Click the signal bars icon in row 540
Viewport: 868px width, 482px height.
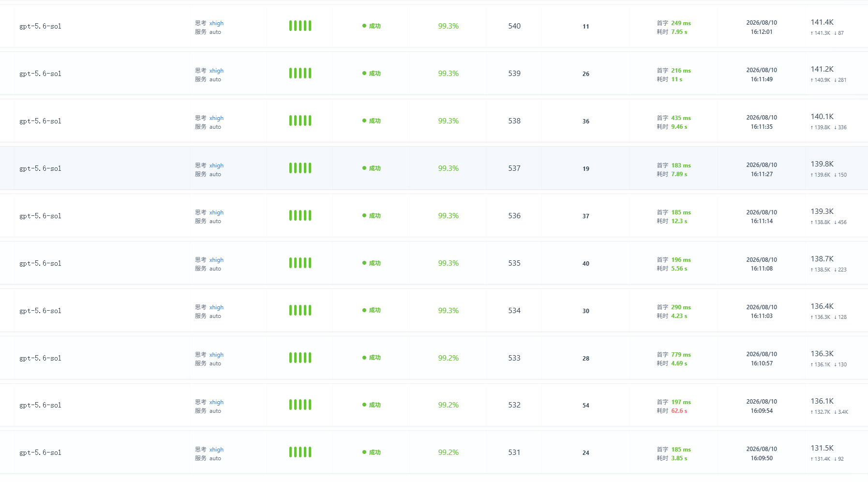click(x=300, y=26)
